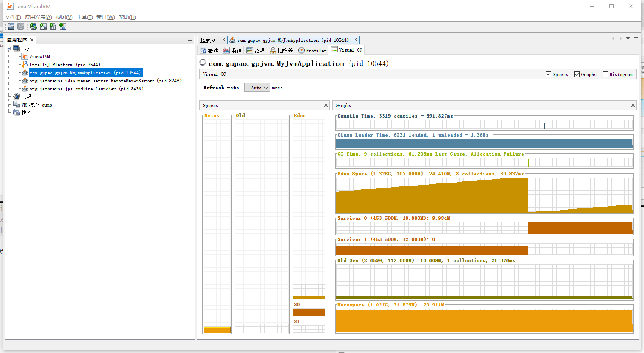The image size is (644, 353).
Task: Minimize the applications side panel
Action: pyautogui.click(x=190, y=40)
